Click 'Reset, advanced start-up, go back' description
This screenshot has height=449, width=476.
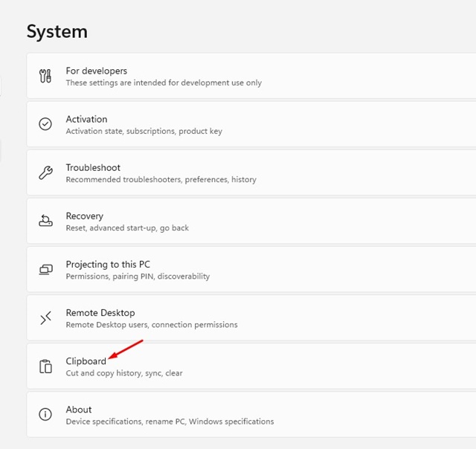pos(127,228)
